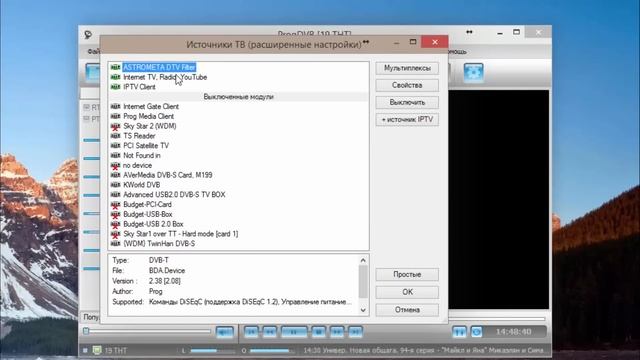Skip forward with the next-track button
The image size is (640, 360).
pyautogui.click(x=356, y=332)
